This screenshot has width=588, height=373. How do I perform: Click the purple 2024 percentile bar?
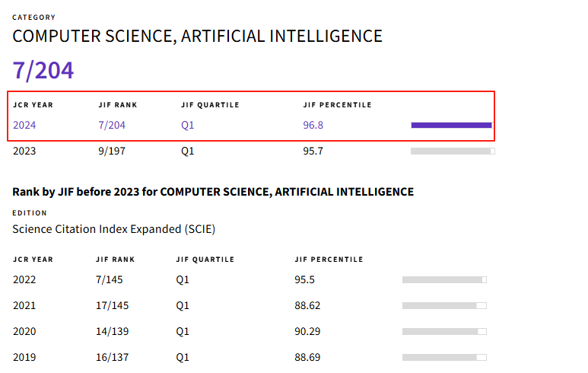tap(452, 125)
